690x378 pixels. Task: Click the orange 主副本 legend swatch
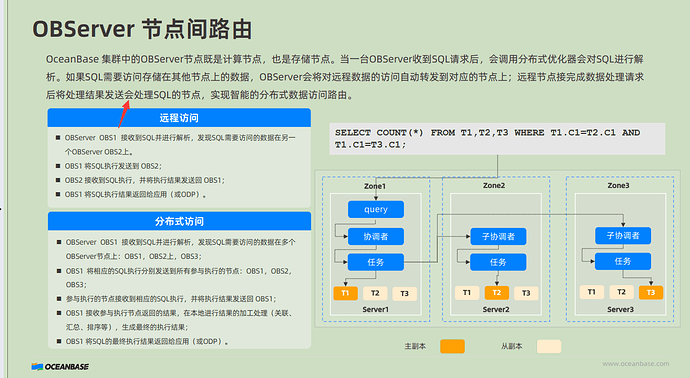452,346
